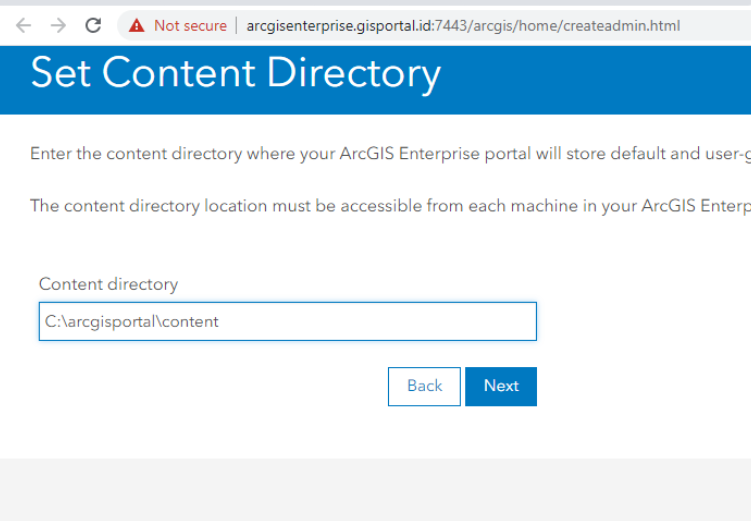The height and width of the screenshot is (521, 751).
Task: Focus the Content directory input field
Action: pyautogui.click(x=288, y=321)
